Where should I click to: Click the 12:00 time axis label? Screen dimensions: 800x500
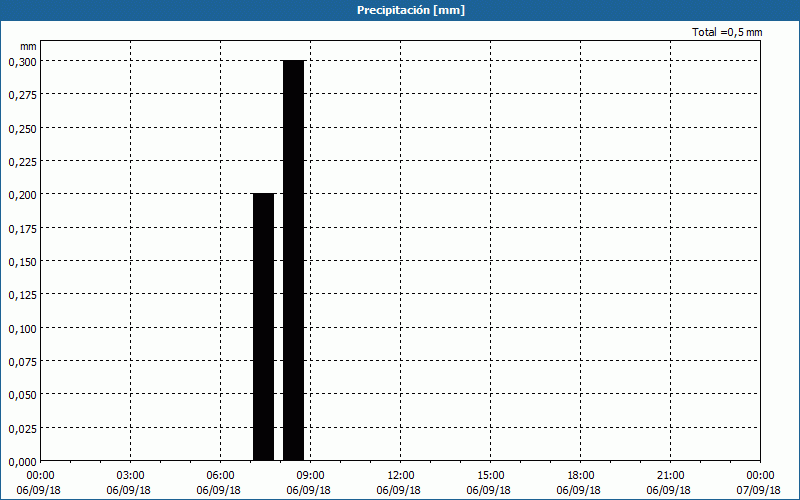(401, 476)
